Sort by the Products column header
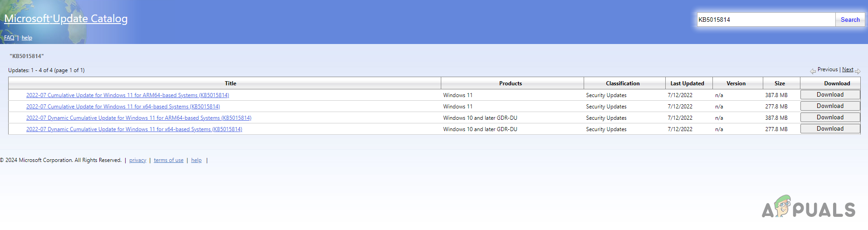This screenshot has width=868, height=230. (511, 83)
